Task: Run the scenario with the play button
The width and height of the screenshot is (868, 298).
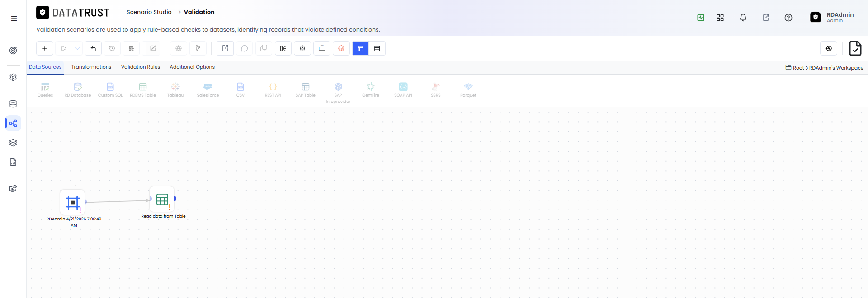Action: click(64, 48)
